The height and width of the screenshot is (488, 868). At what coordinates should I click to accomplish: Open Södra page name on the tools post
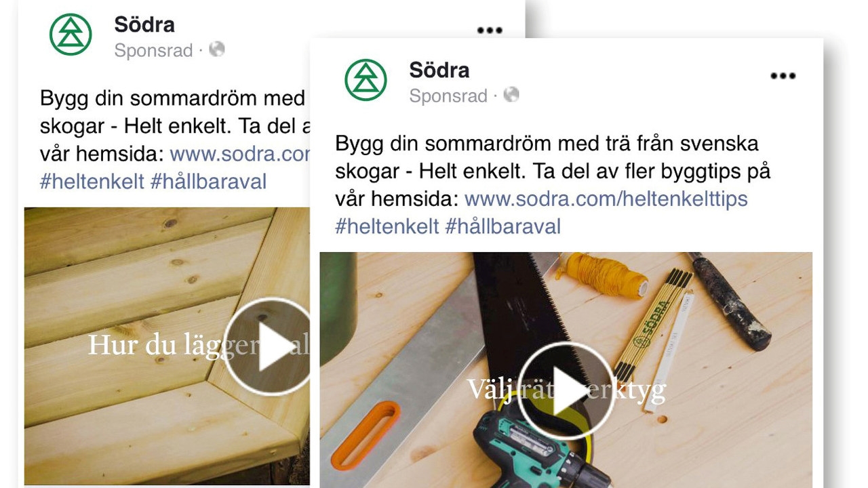click(439, 70)
